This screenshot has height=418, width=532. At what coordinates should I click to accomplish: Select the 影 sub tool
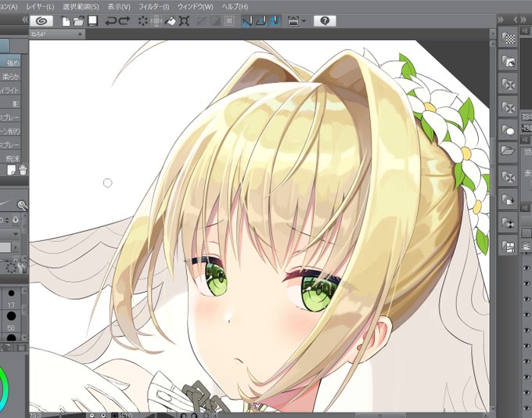click(10, 103)
